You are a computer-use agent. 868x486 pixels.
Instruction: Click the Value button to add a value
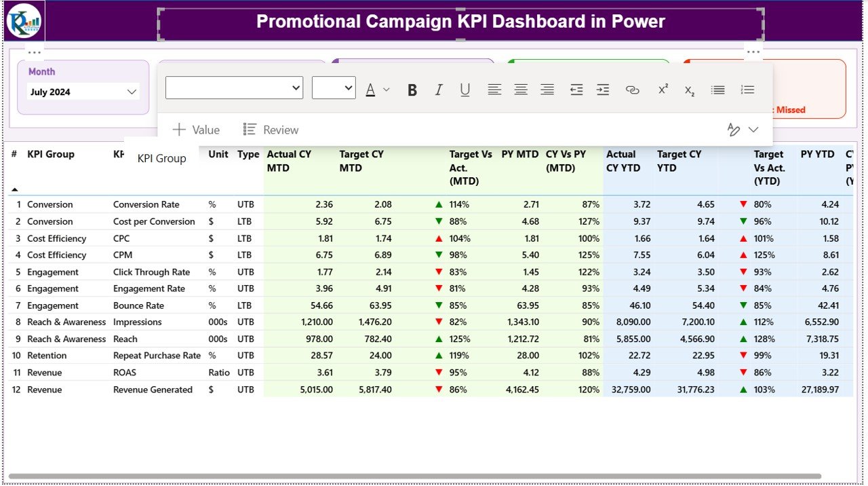(x=196, y=129)
